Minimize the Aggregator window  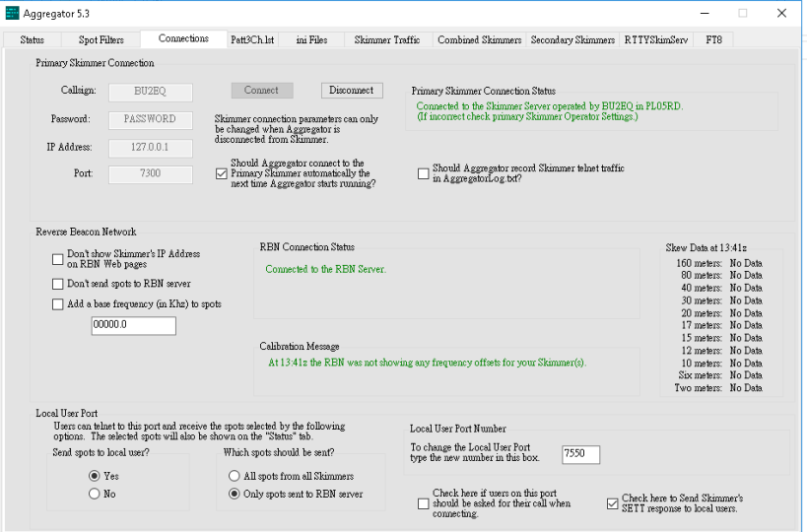(x=705, y=14)
